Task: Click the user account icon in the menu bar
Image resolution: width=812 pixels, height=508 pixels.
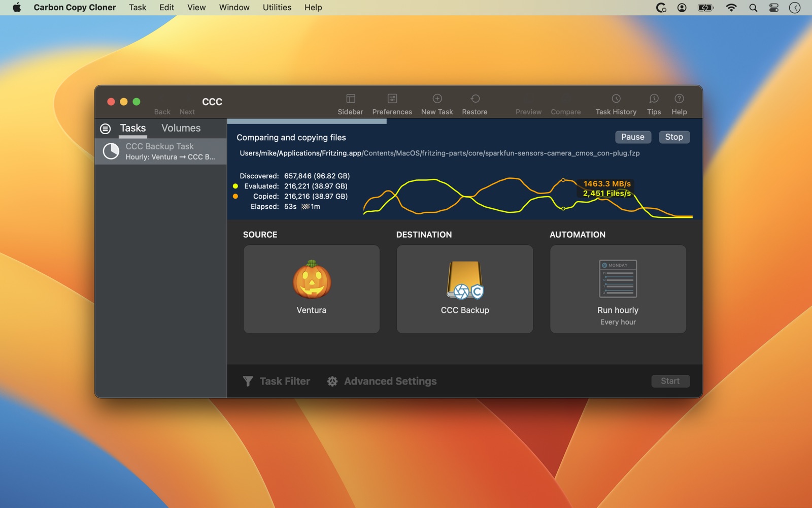Action: [682, 8]
